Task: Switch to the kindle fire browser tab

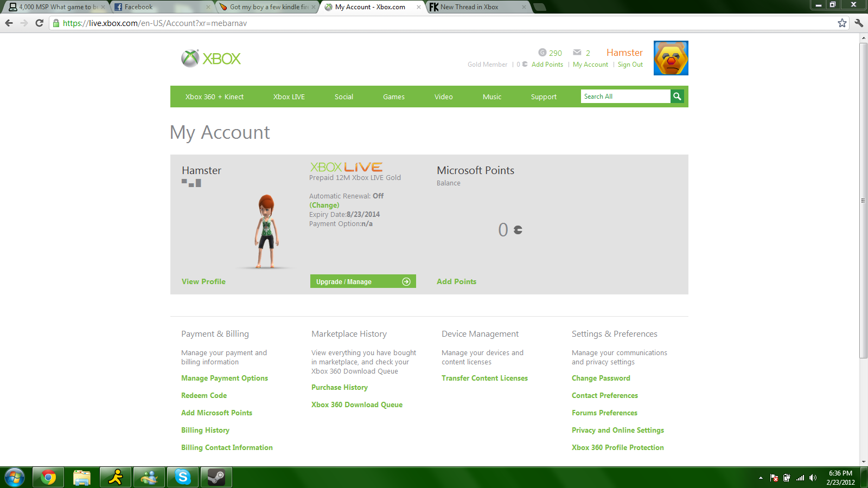Action: (x=268, y=7)
